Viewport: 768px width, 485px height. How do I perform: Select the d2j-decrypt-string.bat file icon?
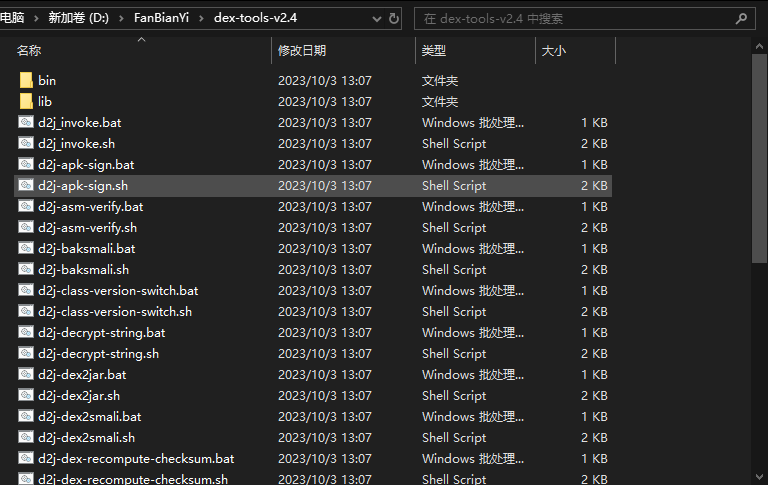click(x=26, y=332)
